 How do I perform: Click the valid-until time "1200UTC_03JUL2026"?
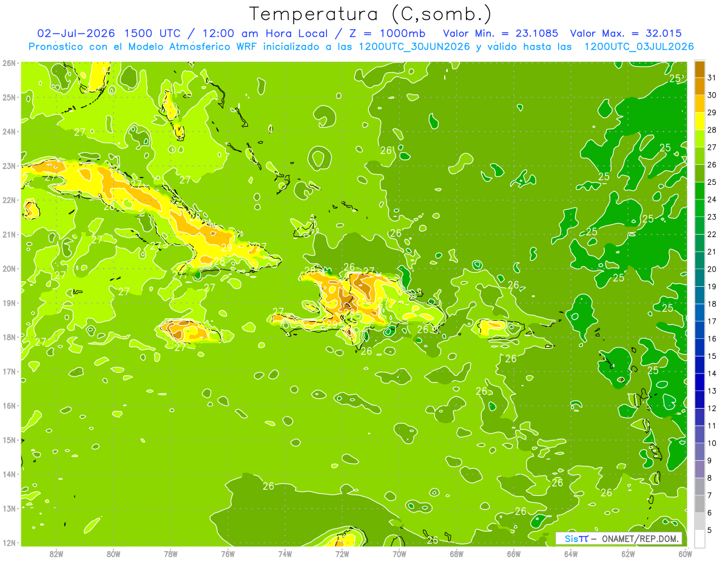[639, 47]
